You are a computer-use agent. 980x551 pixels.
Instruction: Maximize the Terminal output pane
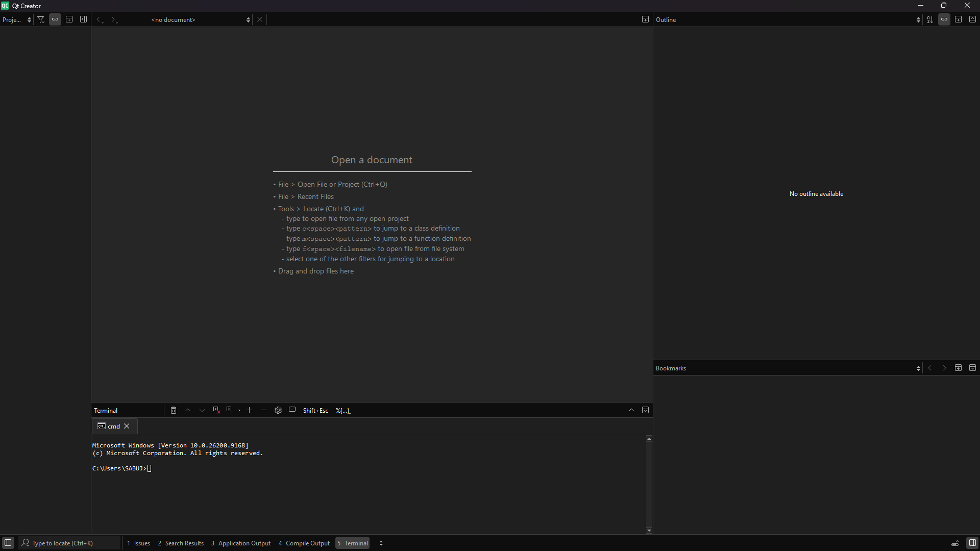click(631, 410)
